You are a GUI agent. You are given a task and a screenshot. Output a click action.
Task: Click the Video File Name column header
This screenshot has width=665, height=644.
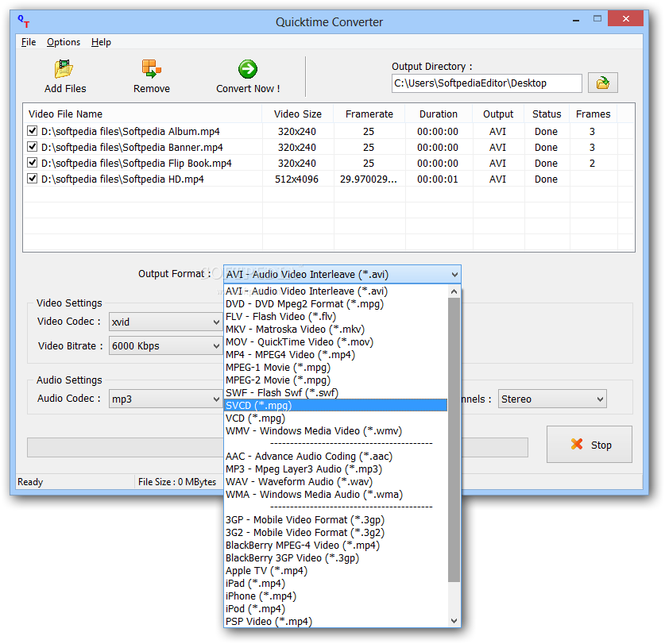(x=142, y=114)
